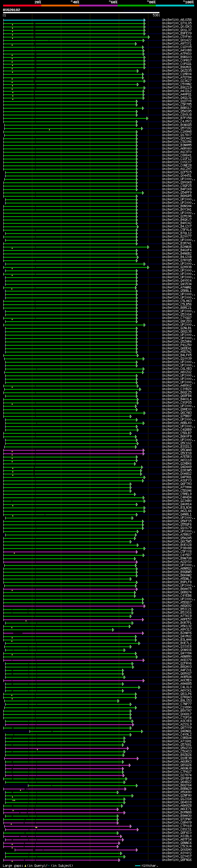Viewport: 197px width, 868px height.
Task: Click the green ~80% identity legend segment
Action: coord(137,6)
